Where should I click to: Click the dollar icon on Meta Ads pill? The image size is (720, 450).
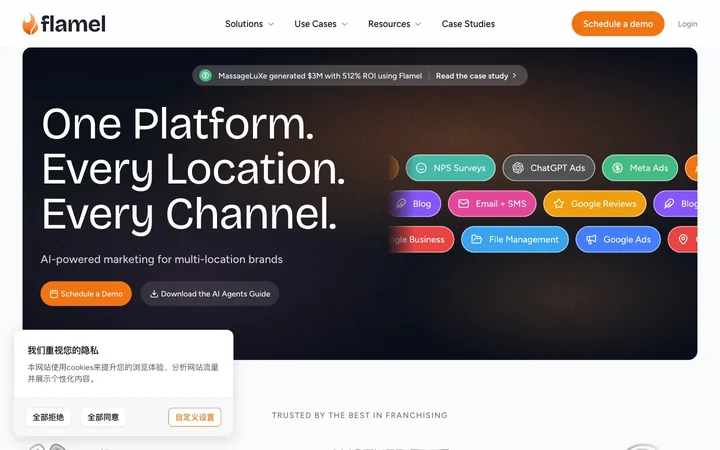[x=617, y=168]
